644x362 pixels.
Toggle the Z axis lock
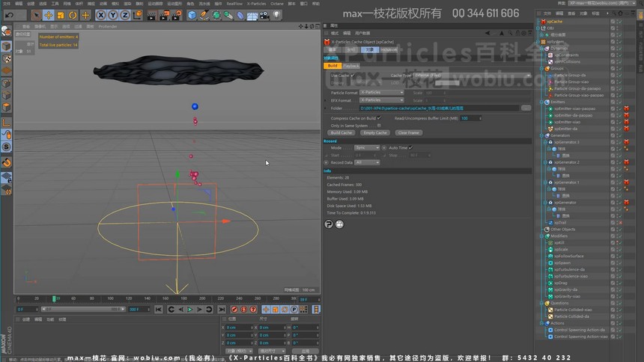click(125, 15)
